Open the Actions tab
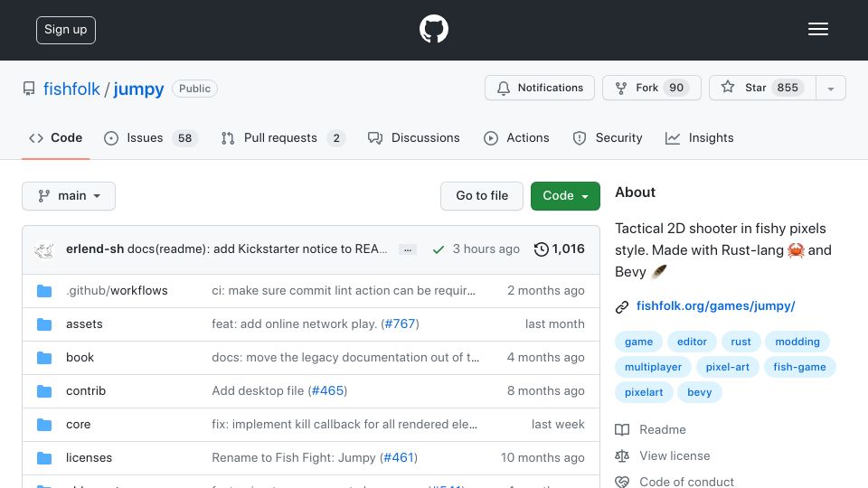The height and width of the screenshot is (488, 868). pos(516,137)
